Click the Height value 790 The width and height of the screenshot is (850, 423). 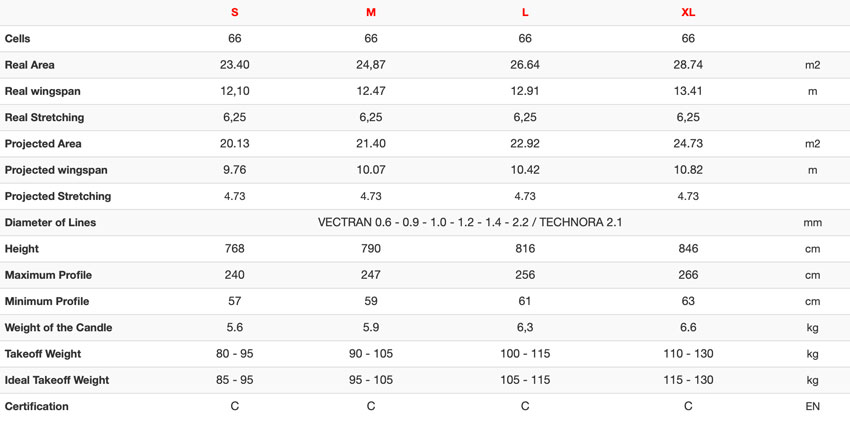point(371,249)
